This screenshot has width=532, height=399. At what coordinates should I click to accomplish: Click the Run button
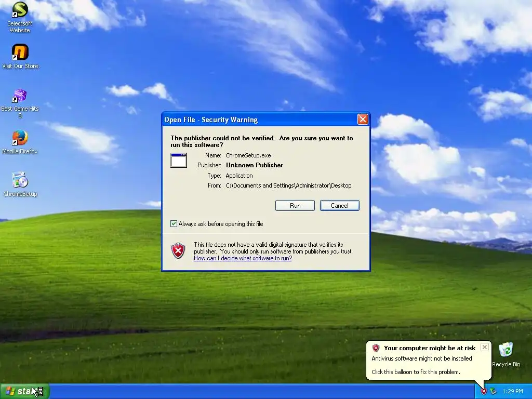[295, 206]
